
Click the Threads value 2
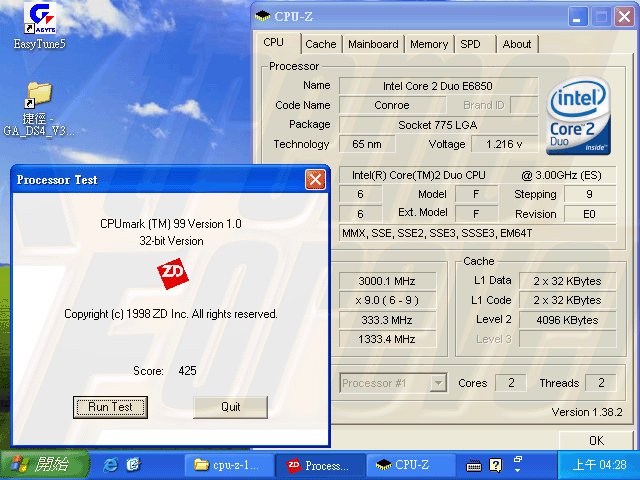point(601,383)
